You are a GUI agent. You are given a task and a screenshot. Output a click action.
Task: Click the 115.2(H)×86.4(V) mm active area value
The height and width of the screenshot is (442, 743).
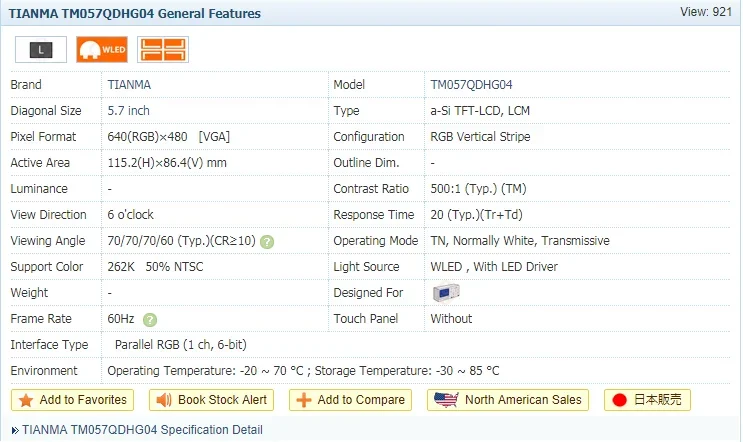[x=167, y=163]
